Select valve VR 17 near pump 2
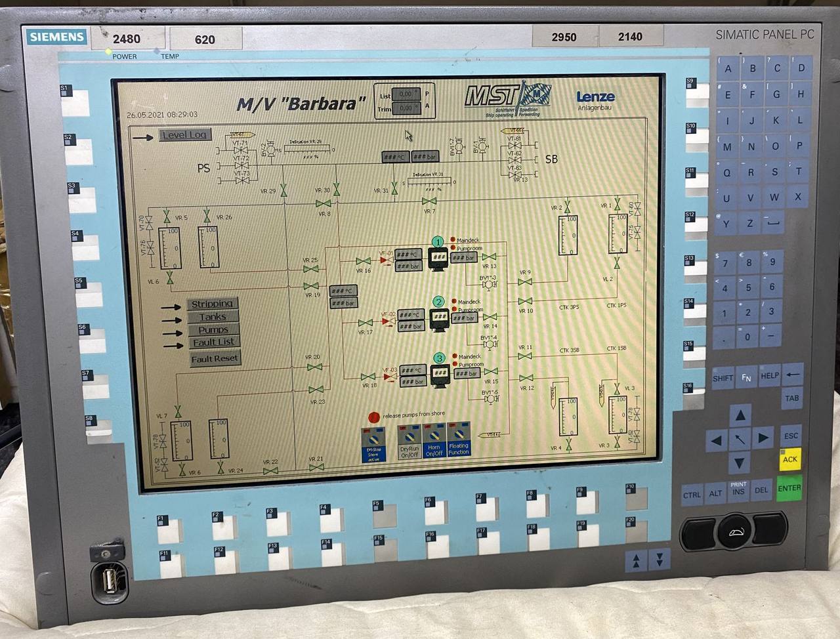 366,323
